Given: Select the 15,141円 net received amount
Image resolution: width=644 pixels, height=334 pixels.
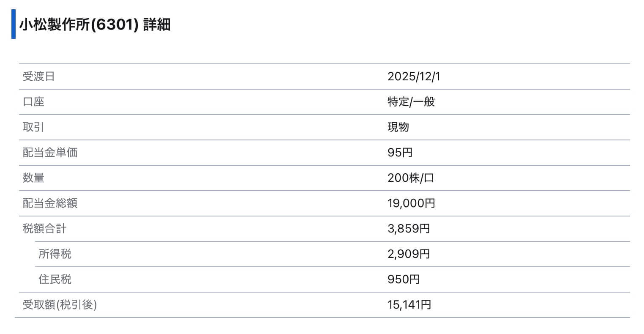Looking at the screenshot, I should pyautogui.click(x=409, y=305).
